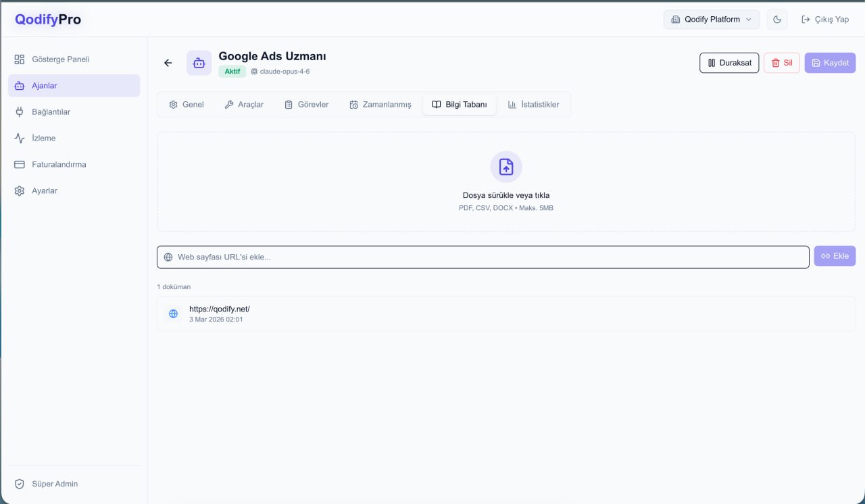This screenshot has width=865, height=504.
Task: Click the file upload icon
Action: coord(505,167)
